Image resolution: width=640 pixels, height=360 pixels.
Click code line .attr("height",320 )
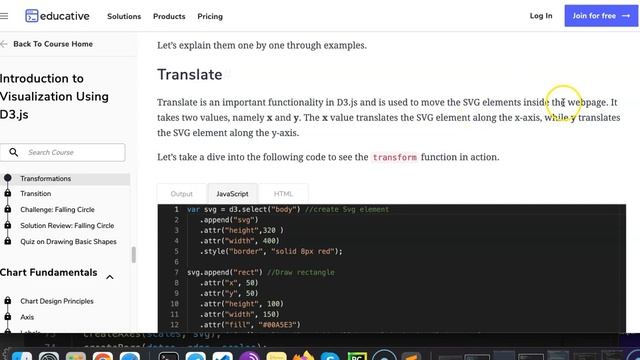(241, 230)
